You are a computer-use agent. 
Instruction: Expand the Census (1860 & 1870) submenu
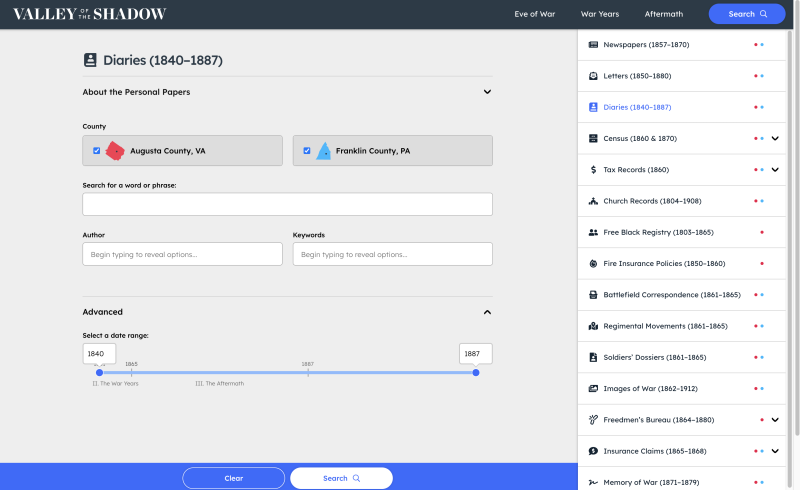(775, 138)
